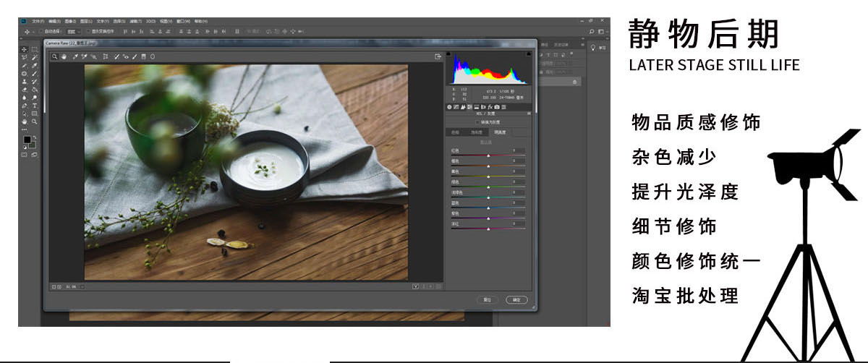This screenshot has width=868, height=363.
Task: Toggle the 显示变换控件 checkbox
Action: [89, 32]
